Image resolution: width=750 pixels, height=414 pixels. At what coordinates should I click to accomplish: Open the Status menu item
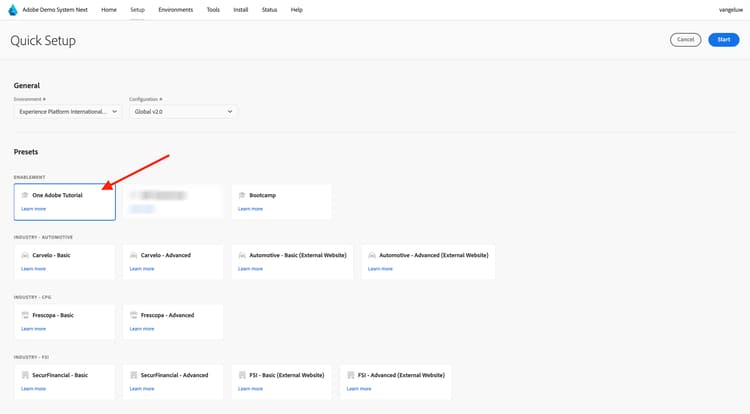[x=269, y=10]
